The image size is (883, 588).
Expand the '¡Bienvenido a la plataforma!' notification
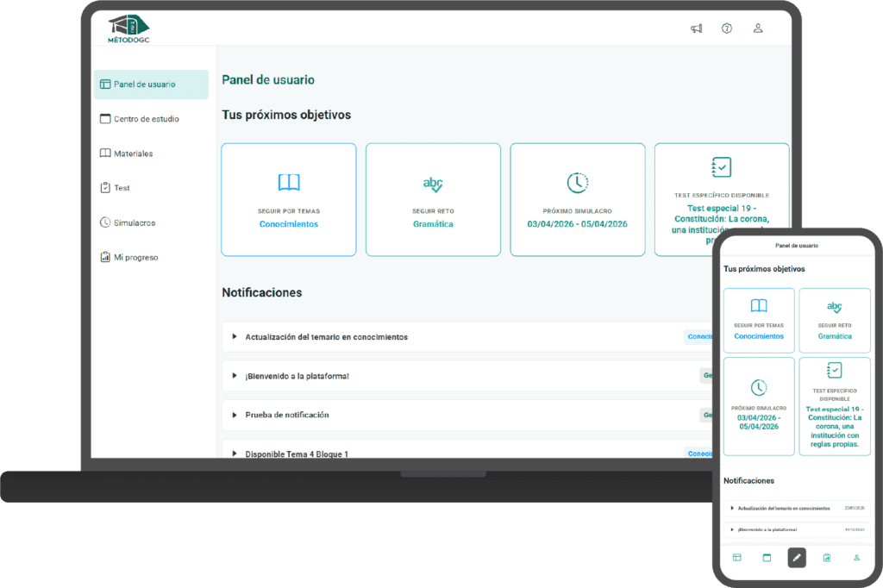point(297,376)
